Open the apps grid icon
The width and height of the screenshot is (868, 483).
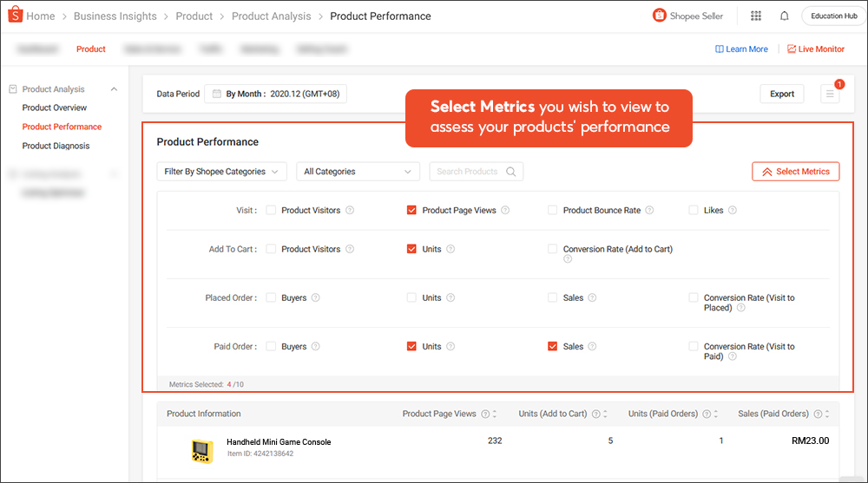point(756,16)
